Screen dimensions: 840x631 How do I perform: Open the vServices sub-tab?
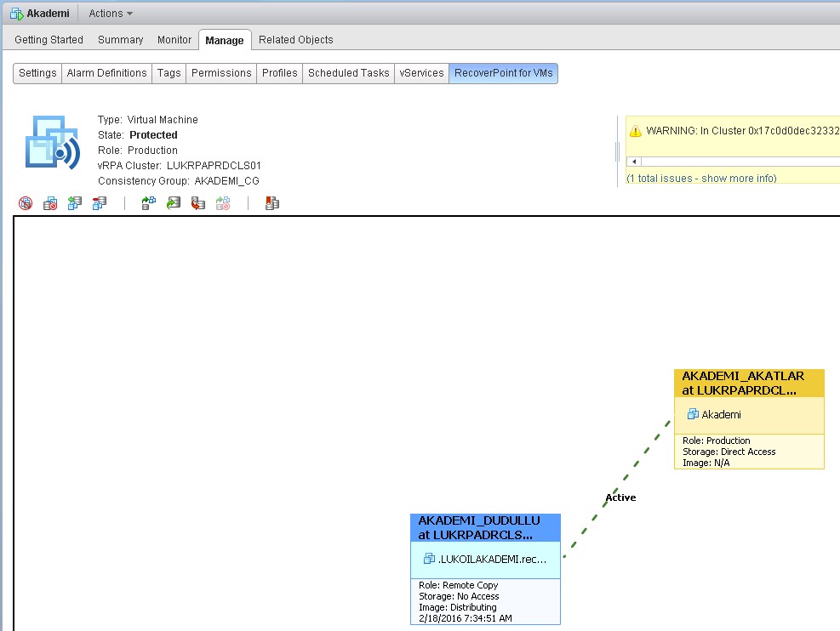(x=421, y=73)
